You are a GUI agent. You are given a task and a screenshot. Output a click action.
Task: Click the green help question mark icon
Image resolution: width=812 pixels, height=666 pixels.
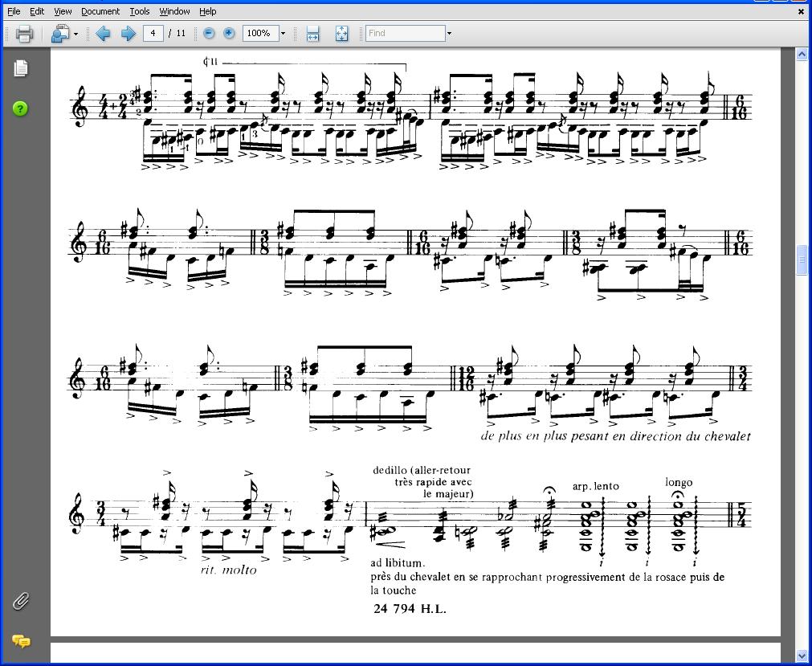[20, 108]
